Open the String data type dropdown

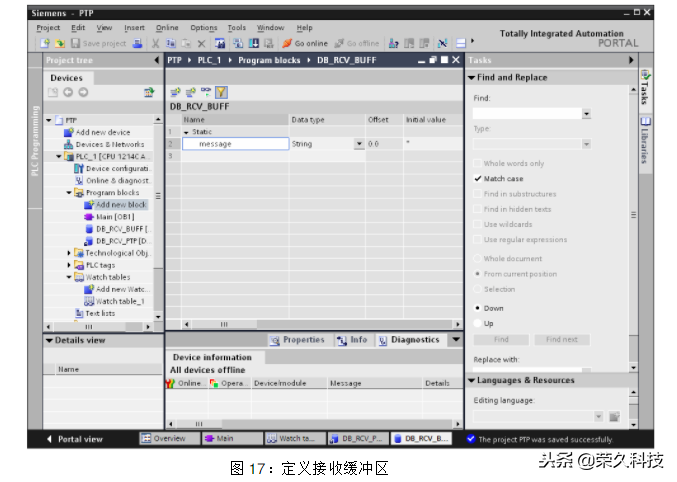click(359, 144)
